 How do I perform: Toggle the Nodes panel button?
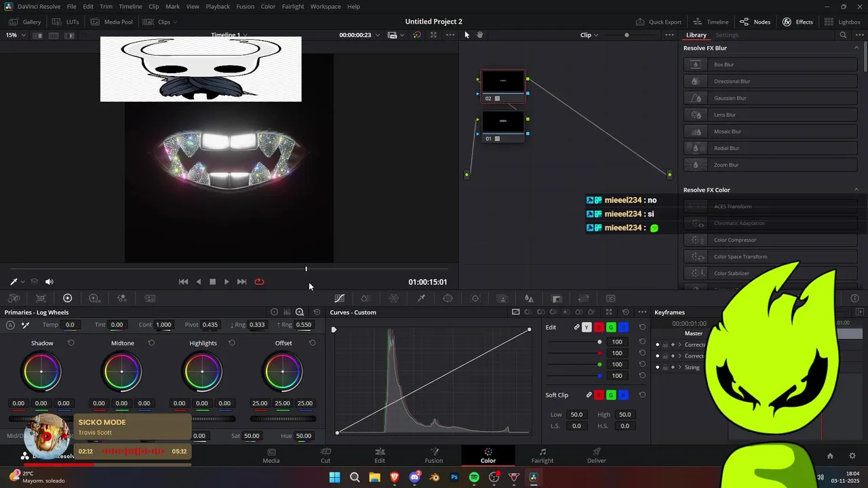click(x=755, y=22)
